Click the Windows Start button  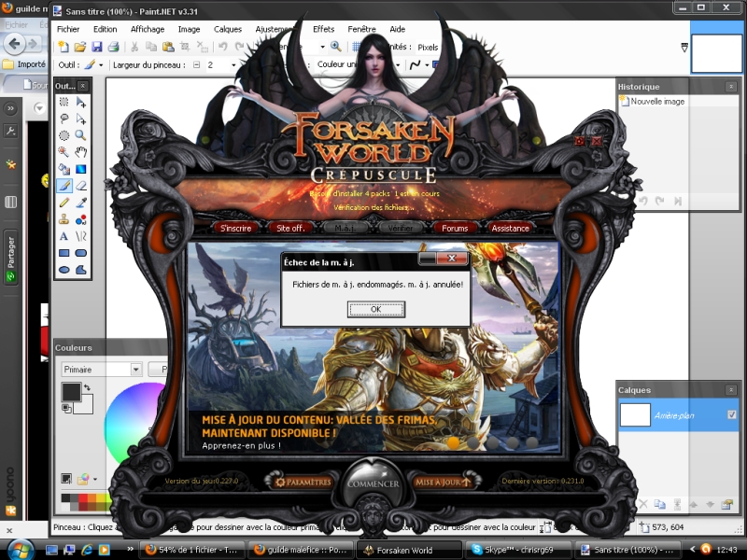click(21, 550)
